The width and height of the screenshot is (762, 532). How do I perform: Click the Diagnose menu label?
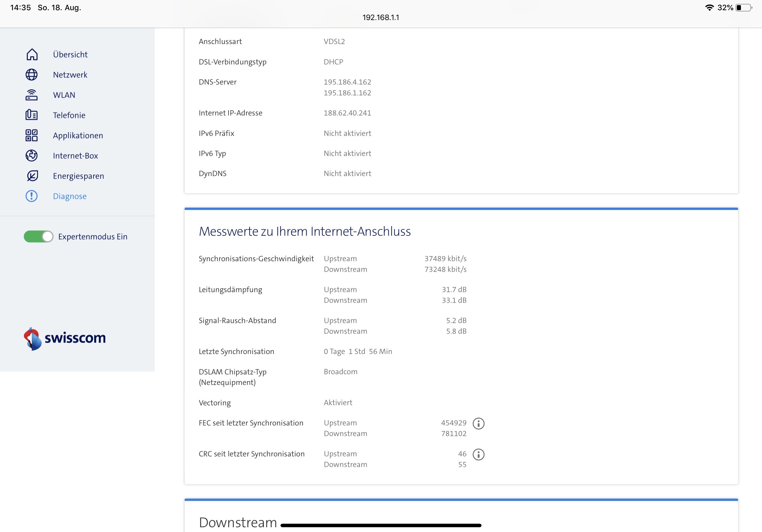70,196
